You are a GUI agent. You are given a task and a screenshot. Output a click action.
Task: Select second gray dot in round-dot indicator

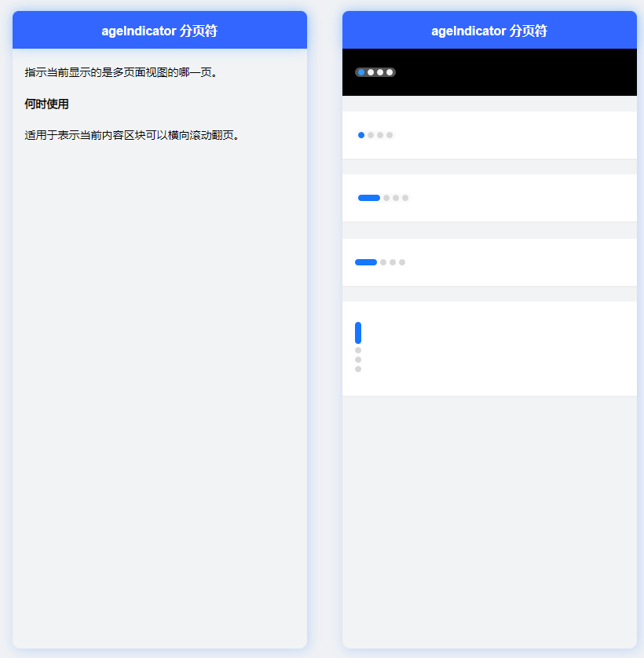coord(371,135)
